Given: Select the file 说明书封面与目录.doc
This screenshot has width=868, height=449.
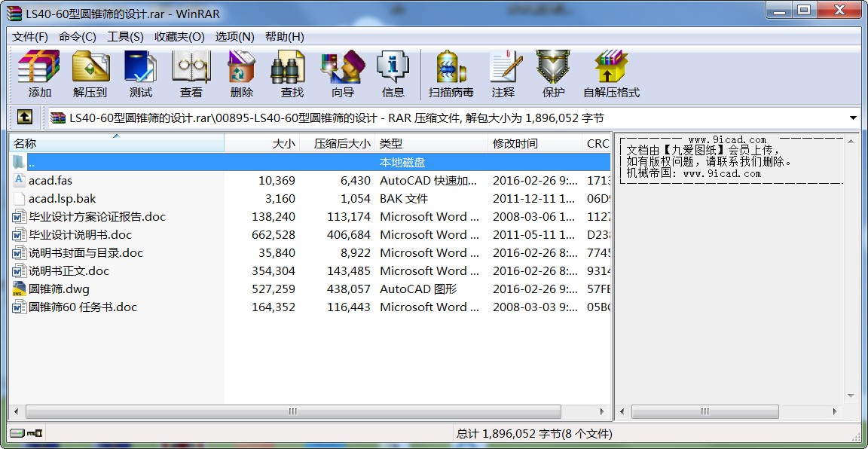Looking at the screenshot, I should coord(86,252).
